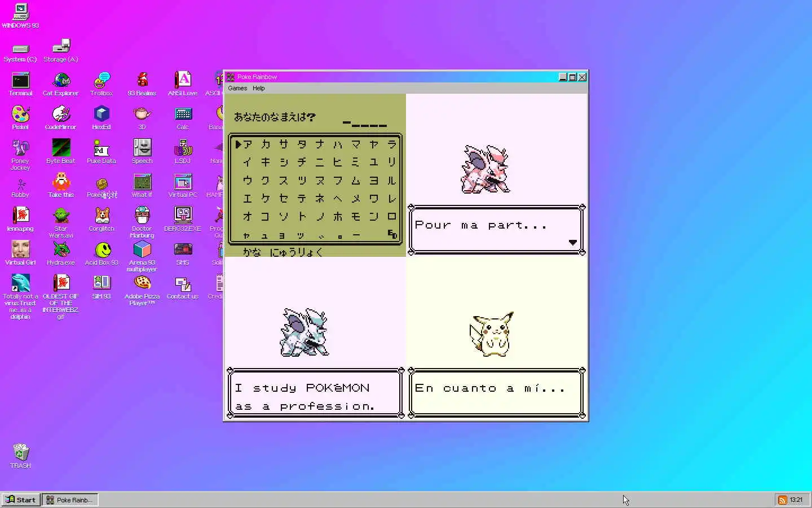Open the lenna.png file icon
This screenshot has height=508, width=812.
click(20, 220)
